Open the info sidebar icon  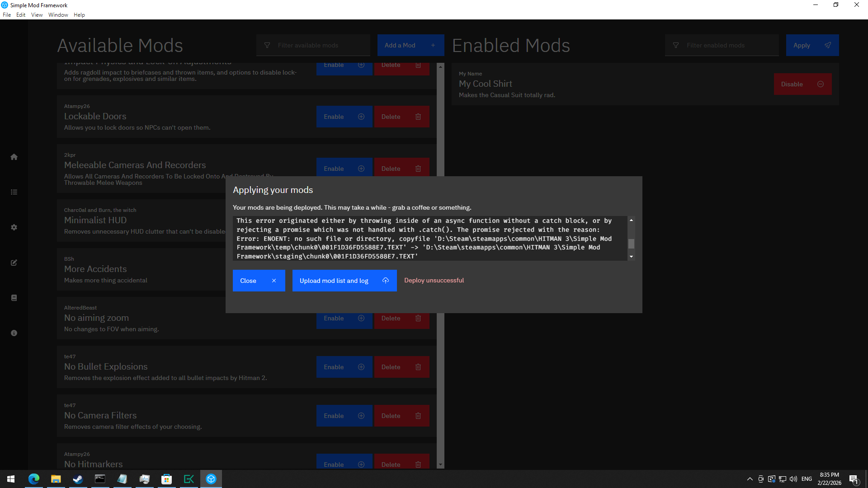(x=14, y=333)
